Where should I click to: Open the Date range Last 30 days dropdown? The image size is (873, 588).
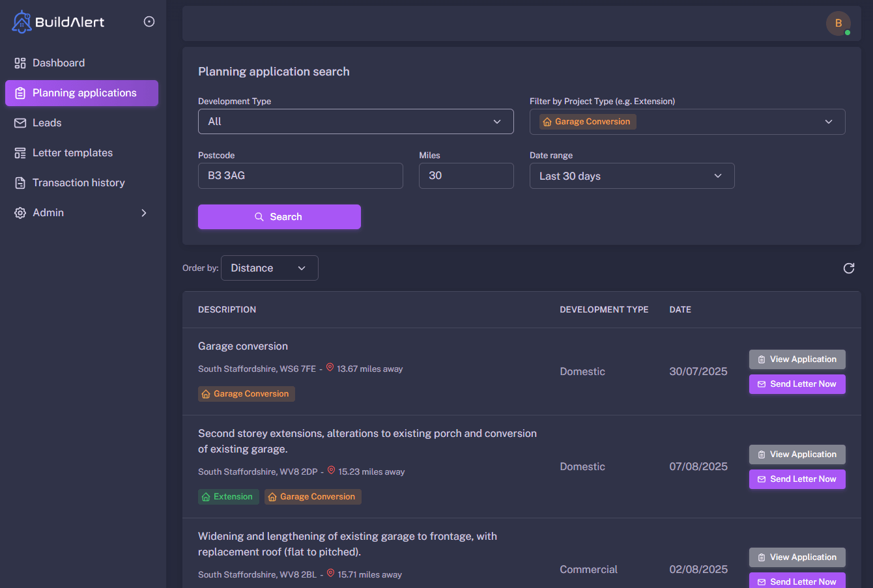631,176
